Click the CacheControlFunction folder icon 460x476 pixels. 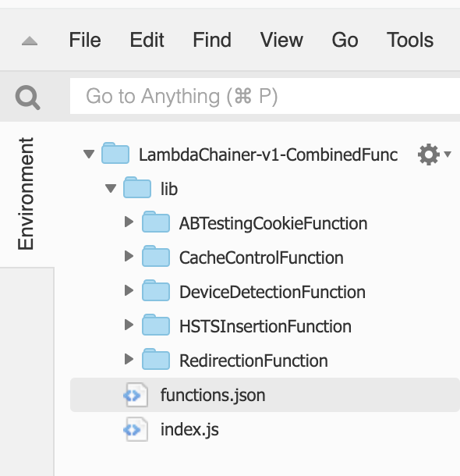[x=156, y=256]
